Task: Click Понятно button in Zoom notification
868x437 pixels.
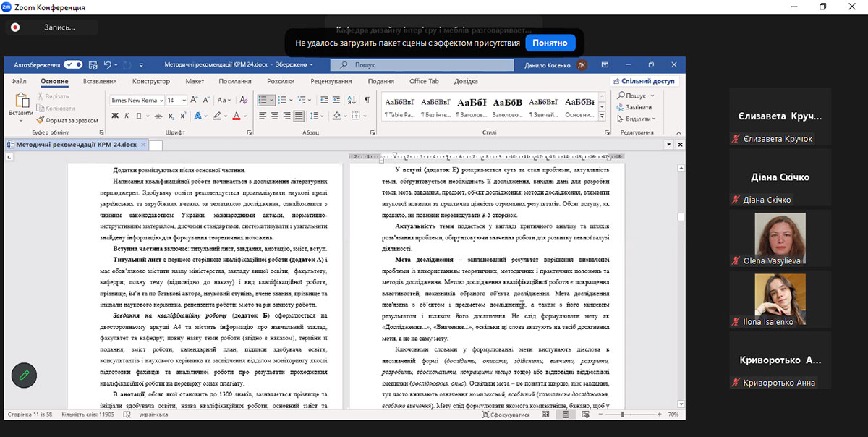Action: 550,43
